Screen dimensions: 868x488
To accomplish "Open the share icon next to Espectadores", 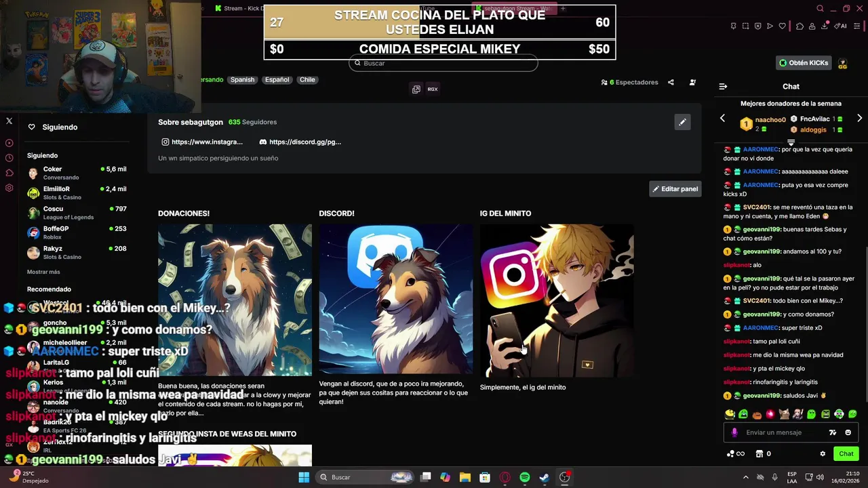I will (671, 83).
